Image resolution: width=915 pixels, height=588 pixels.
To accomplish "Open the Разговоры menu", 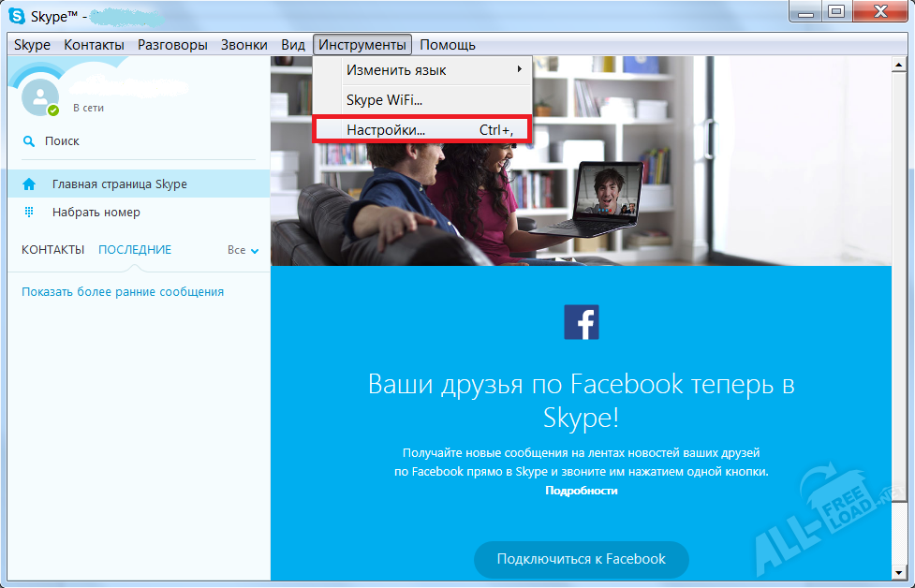I will point(172,45).
